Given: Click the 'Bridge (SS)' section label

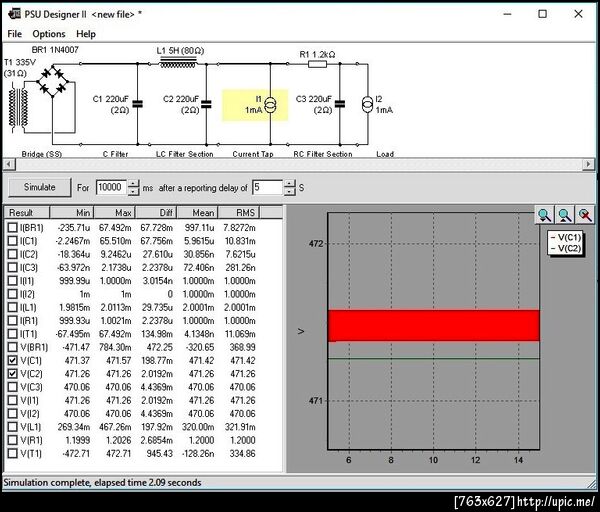Looking at the screenshot, I should pos(42,154).
